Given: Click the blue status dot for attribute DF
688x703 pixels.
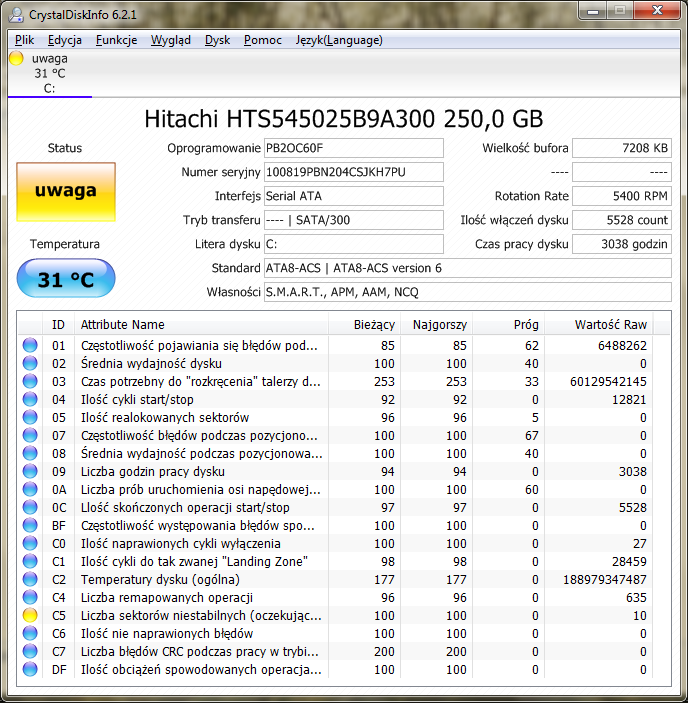Looking at the screenshot, I should [30, 669].
